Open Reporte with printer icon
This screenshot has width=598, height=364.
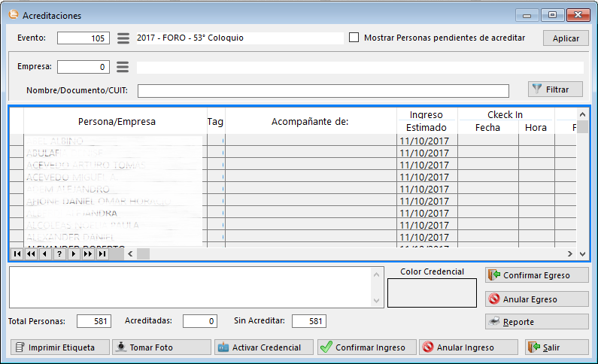pyautogui.click(x=536, y=322)
